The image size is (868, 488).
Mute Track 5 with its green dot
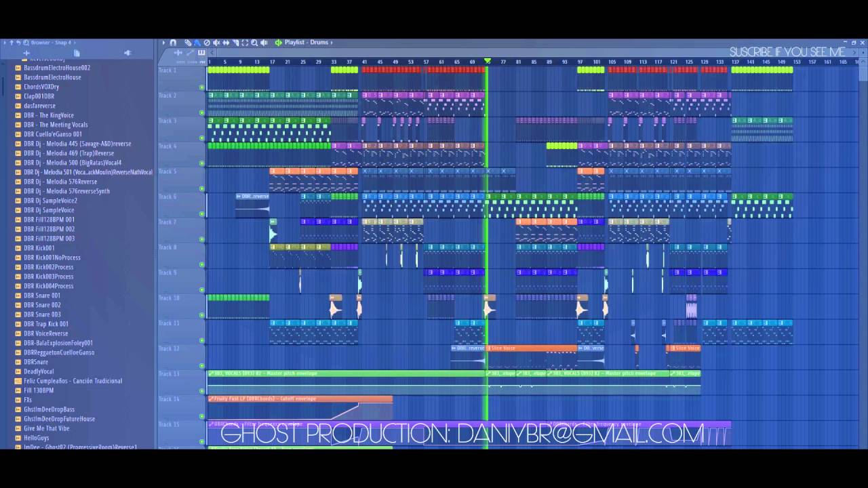tap(201, 188)
